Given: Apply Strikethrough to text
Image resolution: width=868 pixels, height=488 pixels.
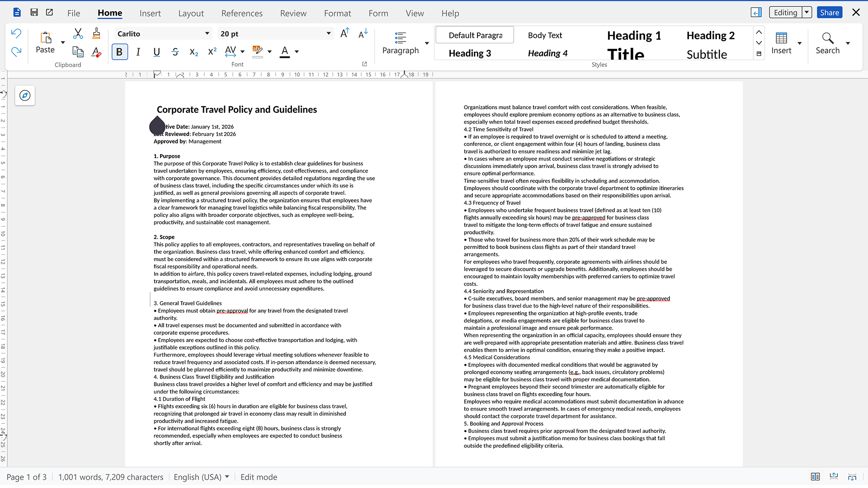Looking at the screenshot, I should (175, 52).
